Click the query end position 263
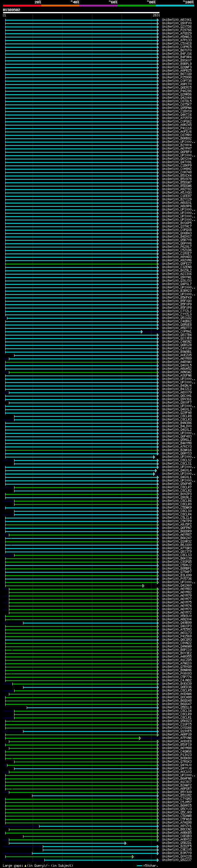The image size is (197, 868). coord(155,15)
